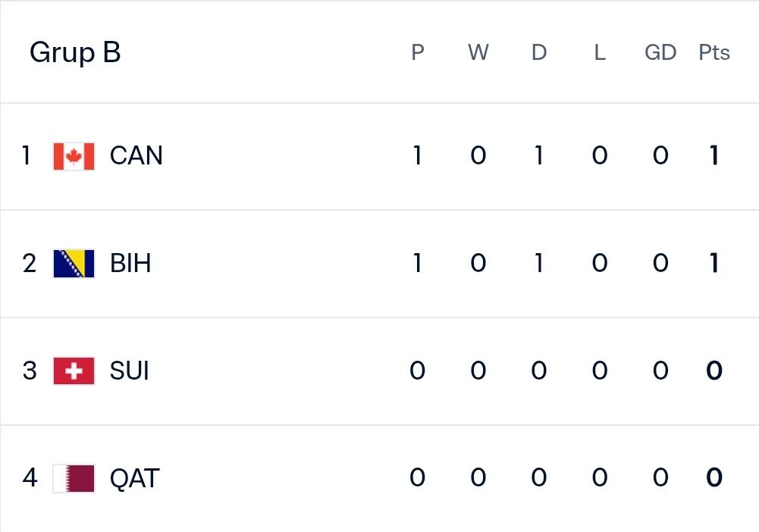Click the Switzerland flag icon
Viewport: 759px width, 532px height.
pos(74,371)
